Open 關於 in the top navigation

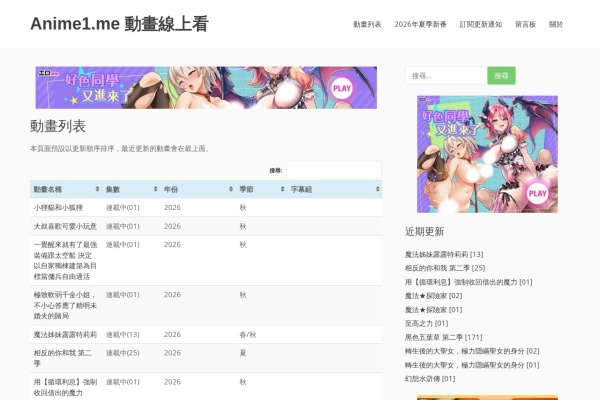click(x=556, y=24)
